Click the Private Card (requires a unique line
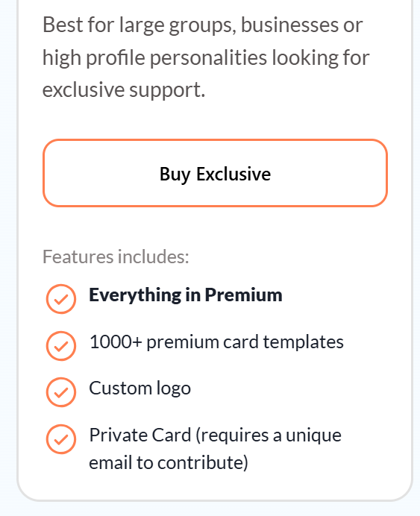This screenshot has height=516, width=420. 216,435
